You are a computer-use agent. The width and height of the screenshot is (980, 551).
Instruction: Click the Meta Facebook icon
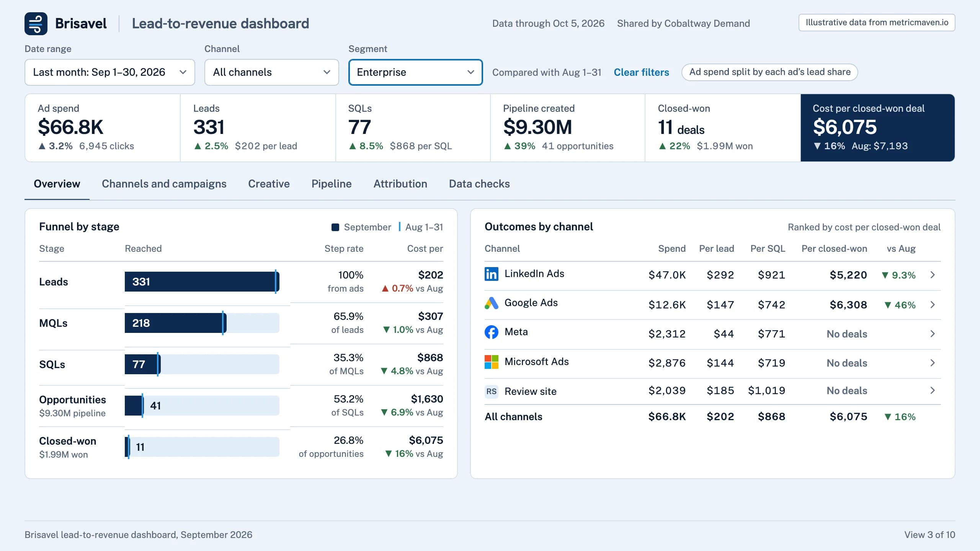(491, 332)
